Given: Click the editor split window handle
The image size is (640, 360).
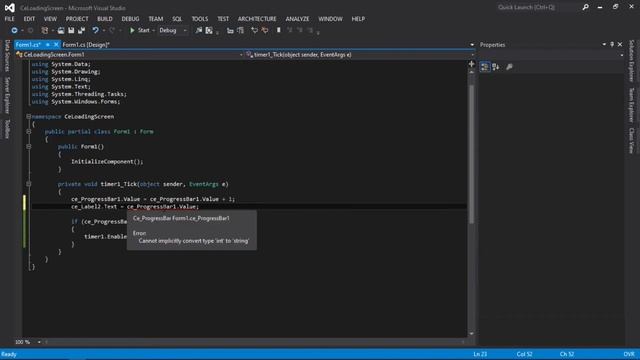Looking at the screenshot, I should [471, 64].
